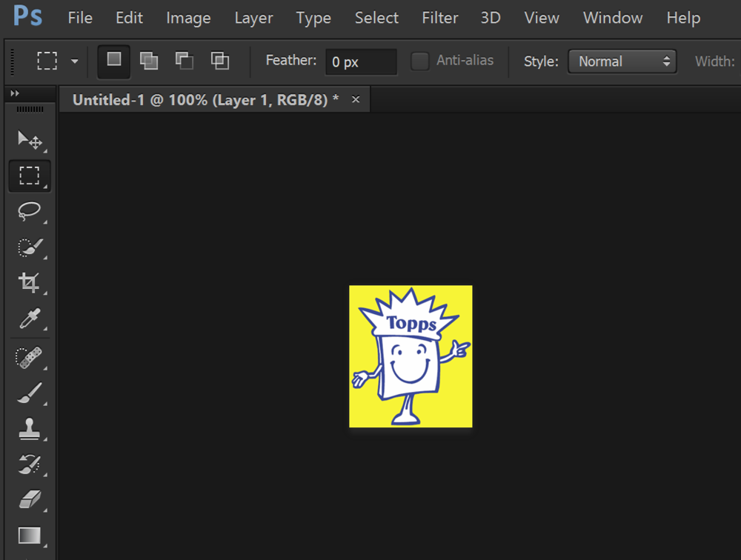741x560 pixels.
Task: Click the Photoshop Ps logo
Action: [28, 16]
